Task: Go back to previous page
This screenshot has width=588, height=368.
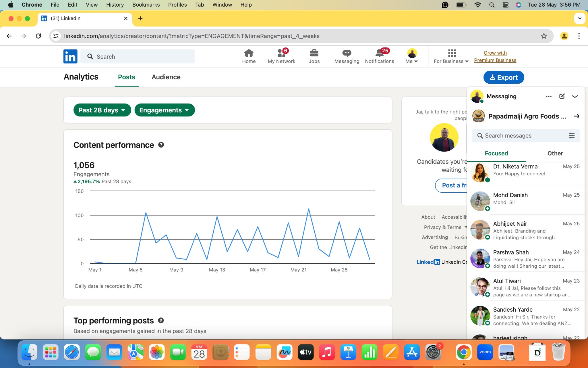Action: pyautogui.click(x=9, y=36)
